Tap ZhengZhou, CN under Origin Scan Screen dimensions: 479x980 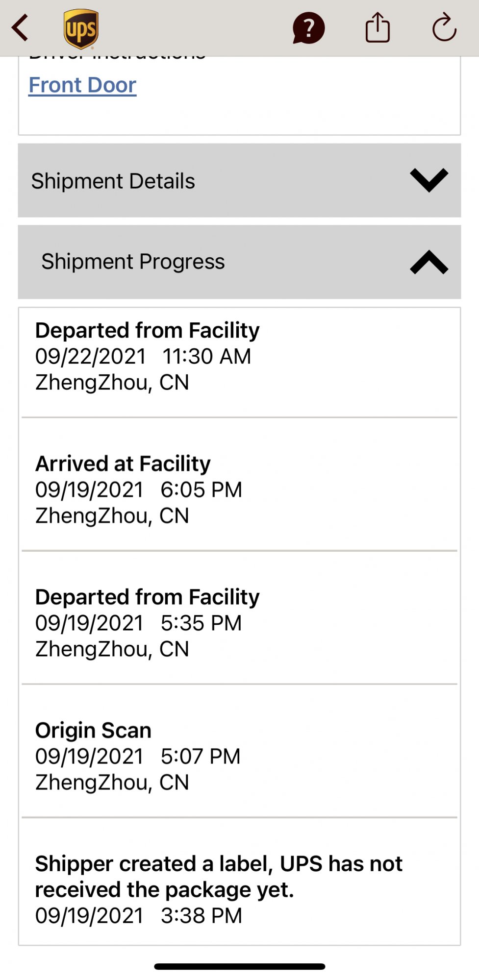pyautogui.click(x=112, y=783)
